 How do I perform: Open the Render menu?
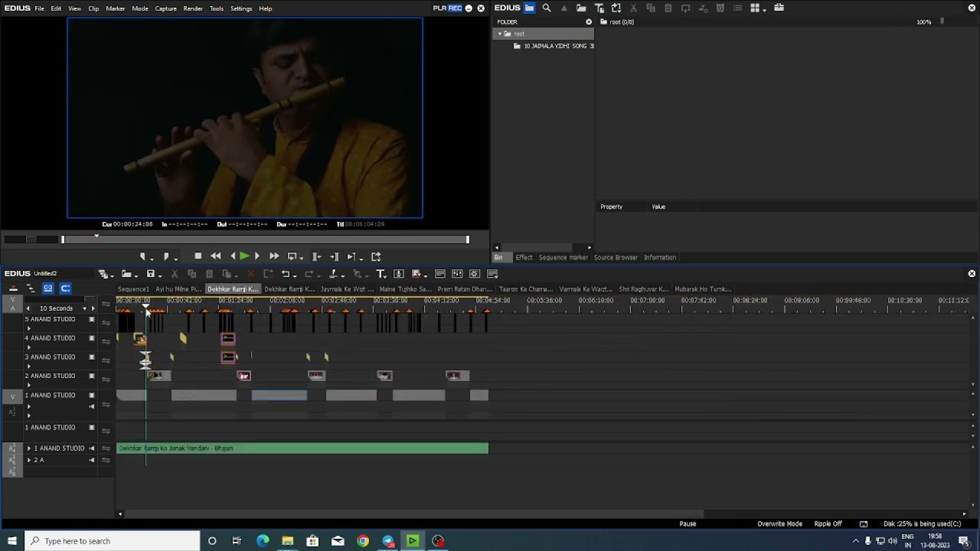click(x=193, y=8)
